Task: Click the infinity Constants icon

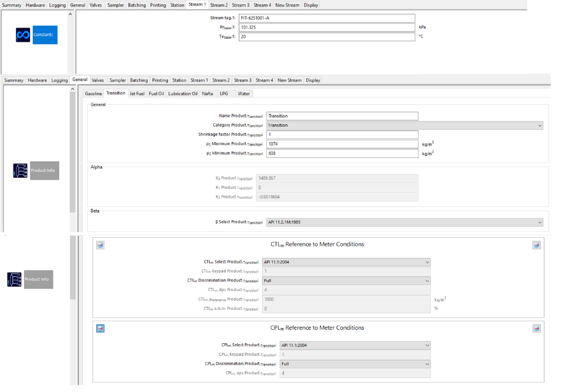Action: point(23,35)
